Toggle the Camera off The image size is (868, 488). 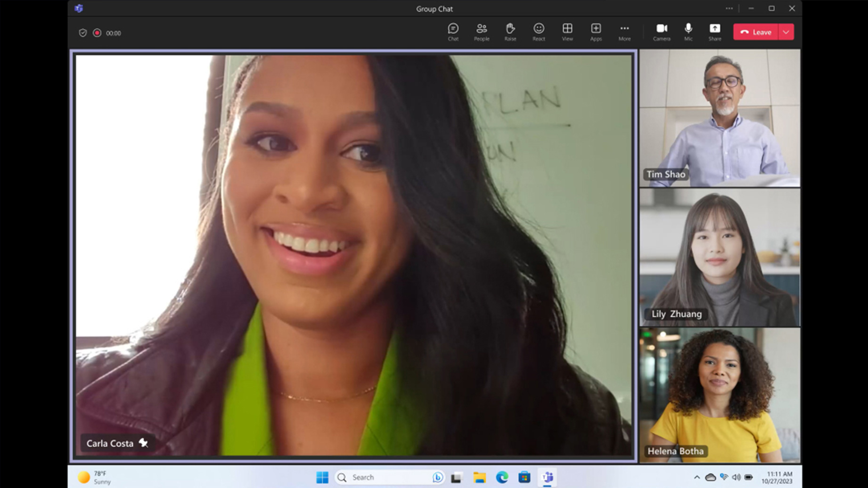[x=661, y=32]
